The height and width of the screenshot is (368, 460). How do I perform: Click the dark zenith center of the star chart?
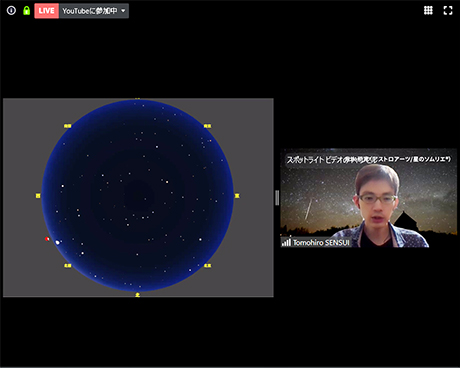[139, 196]
